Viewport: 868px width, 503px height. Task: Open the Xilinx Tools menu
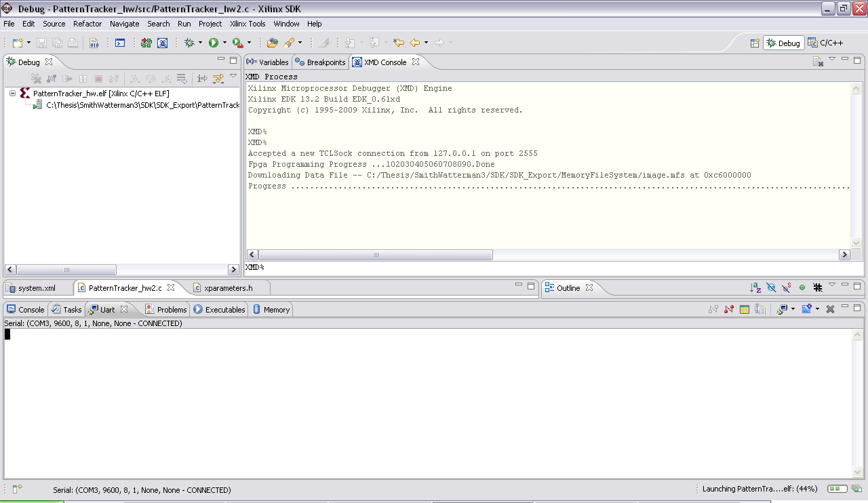coord(248,24)
